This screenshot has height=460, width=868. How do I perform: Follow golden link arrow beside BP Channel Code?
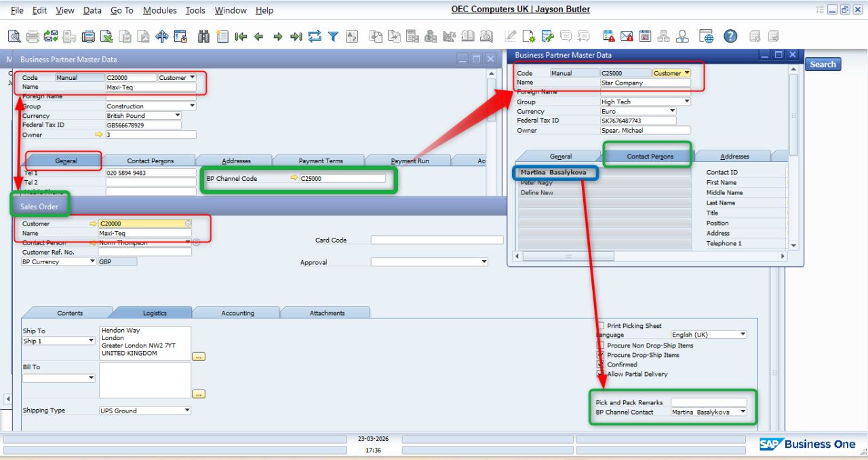(x=294, y=178)
